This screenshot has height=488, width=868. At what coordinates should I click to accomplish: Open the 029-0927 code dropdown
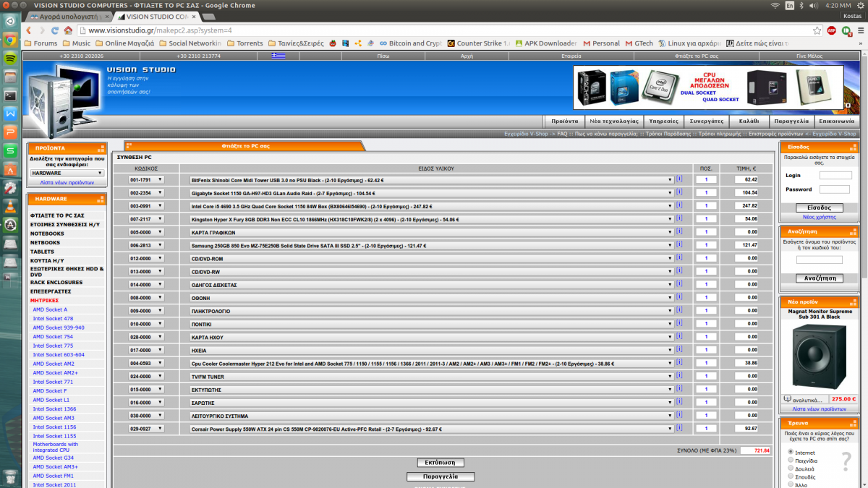point(146,429)
